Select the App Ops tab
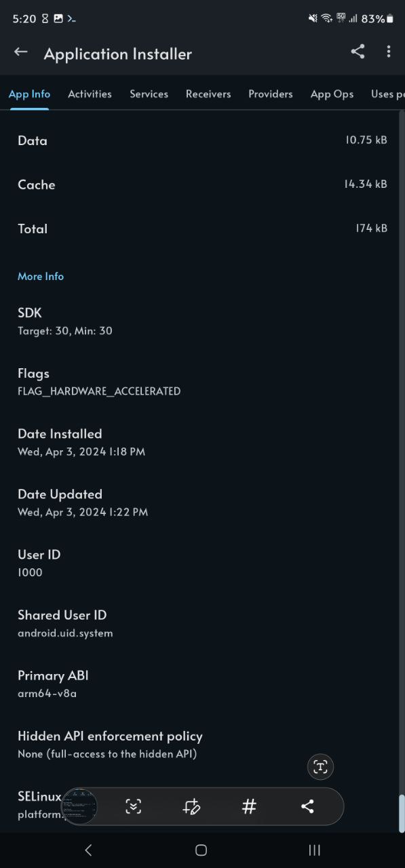The image size is (405, 868). tap(332, 94)
